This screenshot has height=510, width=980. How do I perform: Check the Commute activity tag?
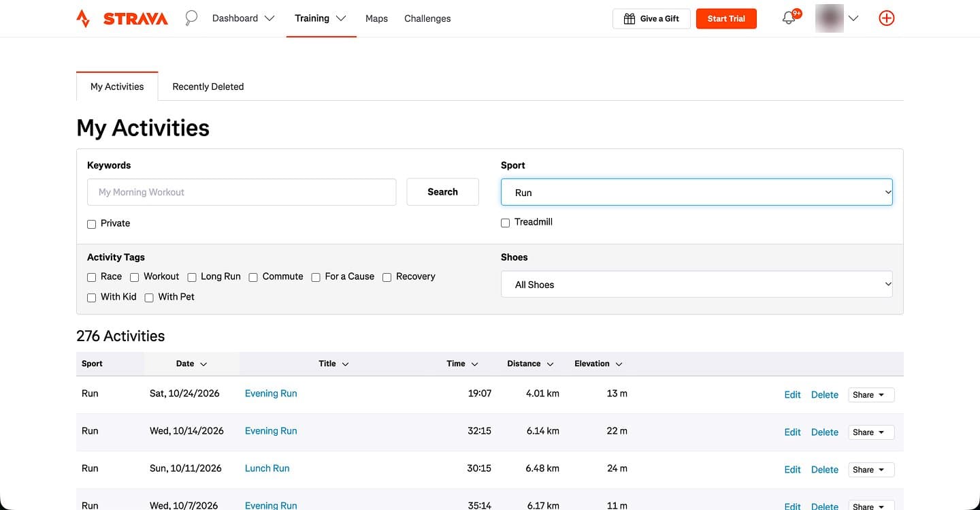coord(253,277)
